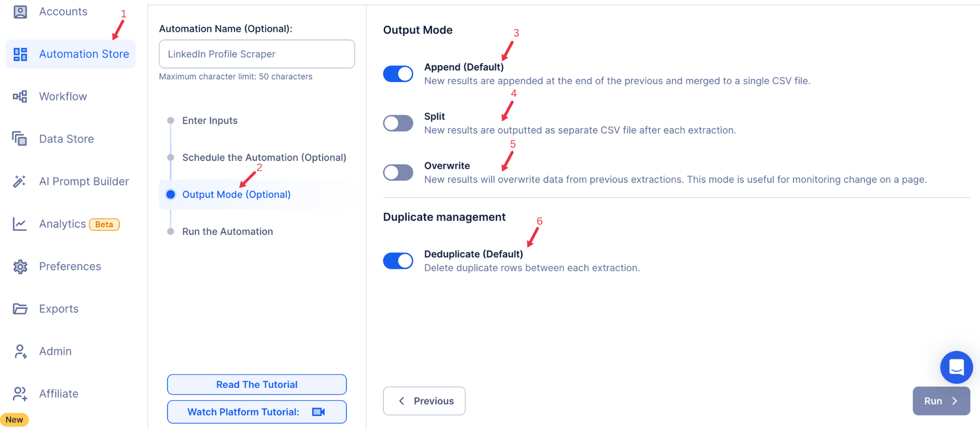Open Workflow via its sidebar icon
Viewport: 980px width, 432px height.
click(x=20, y=97)
